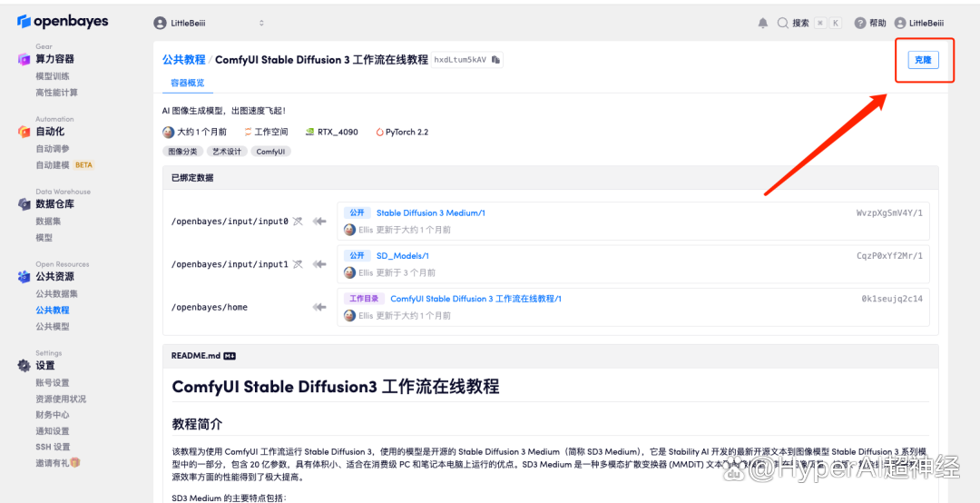980x503 pixels.
Task: Open 通知设置 in the sidebar
Action: coord(53,431)
